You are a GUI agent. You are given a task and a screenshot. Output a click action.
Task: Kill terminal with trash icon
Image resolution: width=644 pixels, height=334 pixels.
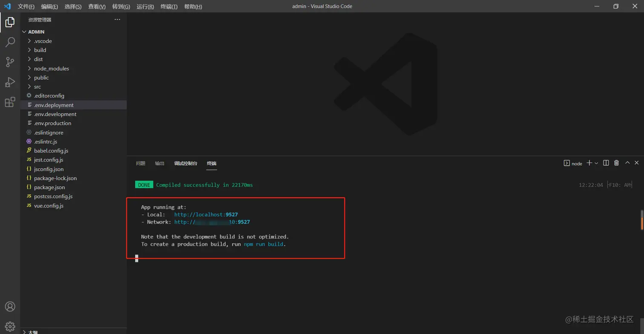point(616,163)
